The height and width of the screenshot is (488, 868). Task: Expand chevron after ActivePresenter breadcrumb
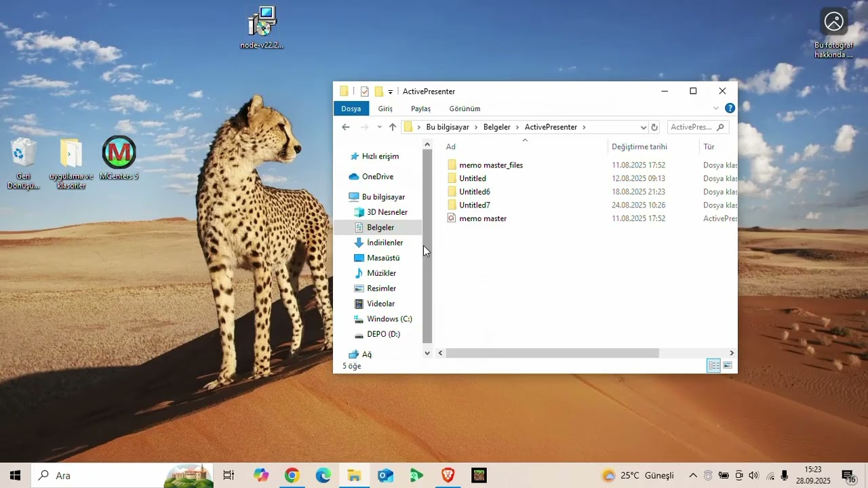point(583,127)
